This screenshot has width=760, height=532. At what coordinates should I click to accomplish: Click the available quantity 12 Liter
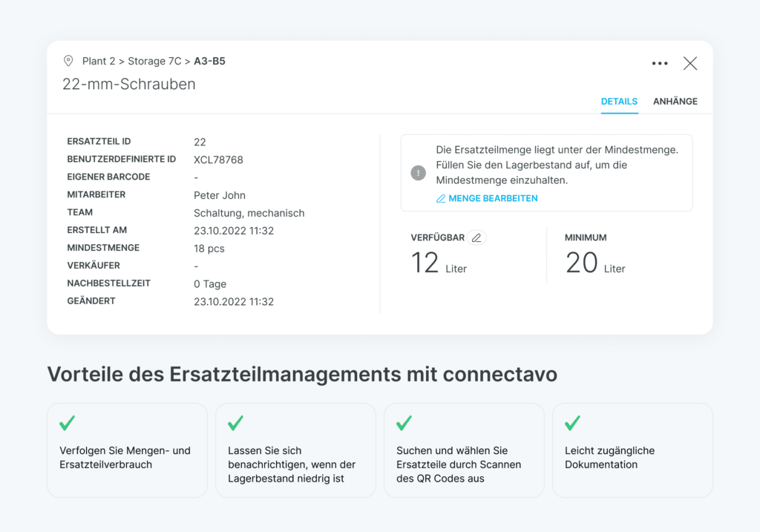(x=439, y=263)
